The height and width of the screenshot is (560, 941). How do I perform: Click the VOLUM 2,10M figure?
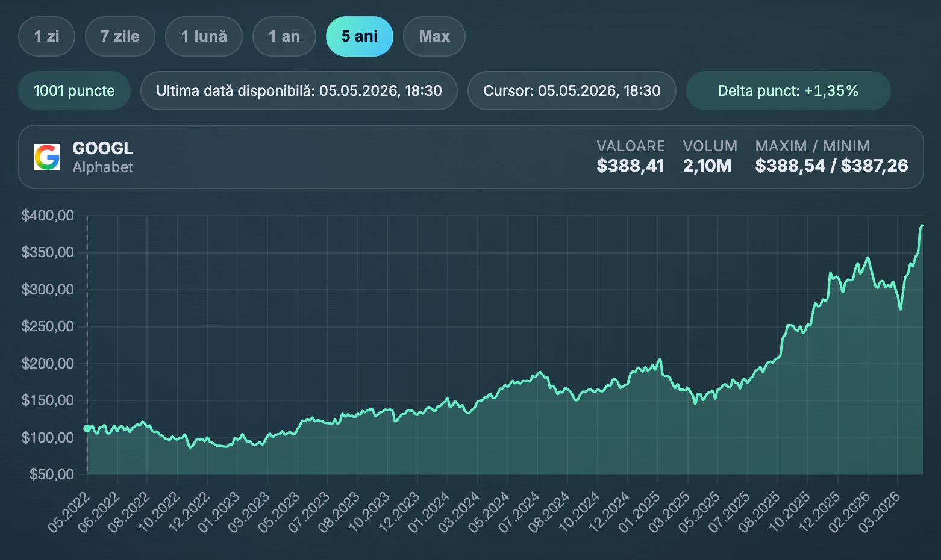[707, 166]
